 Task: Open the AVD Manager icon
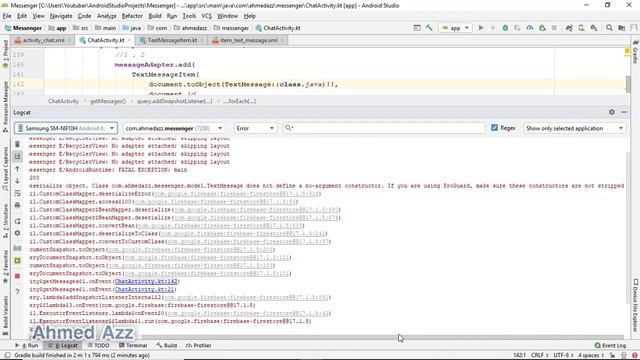tap(581, 28)
